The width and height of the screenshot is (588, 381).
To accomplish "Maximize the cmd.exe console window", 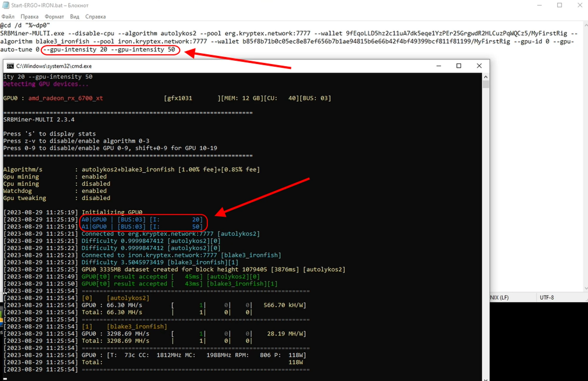I will coord(459,66).
